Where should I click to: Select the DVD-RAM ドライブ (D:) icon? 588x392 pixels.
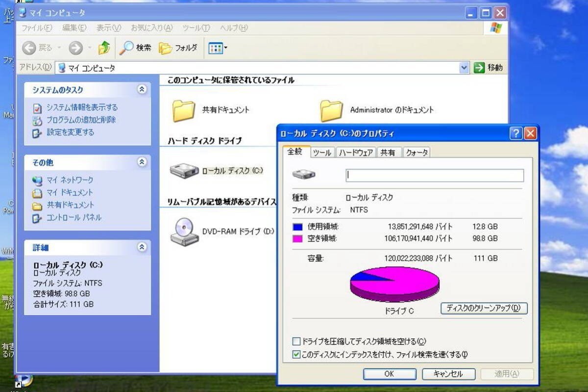[184, 231]
